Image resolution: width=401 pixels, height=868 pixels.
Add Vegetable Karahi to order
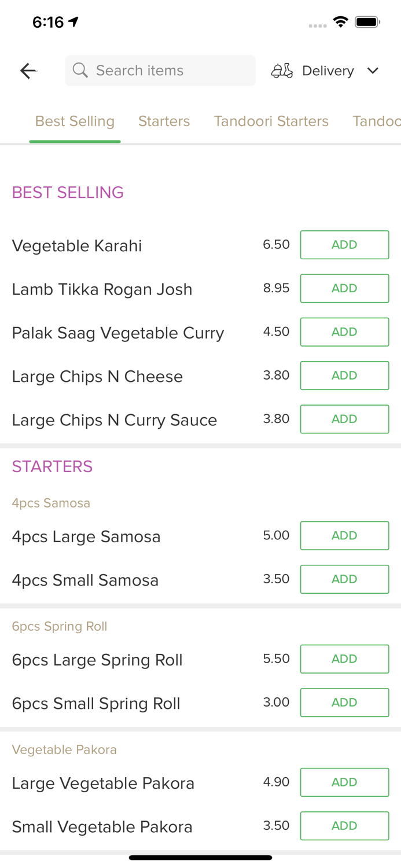click(344, 245)
